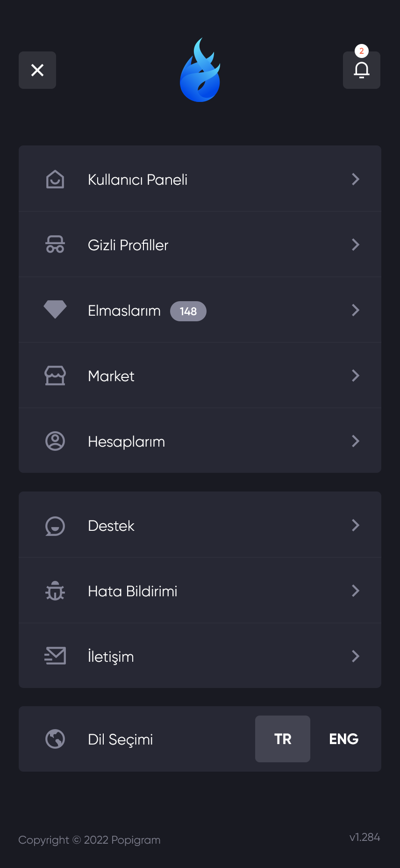This screenshot has height=868, width=400.
Task: Click the İletişim envelope icon
Action: coord(55,656)
